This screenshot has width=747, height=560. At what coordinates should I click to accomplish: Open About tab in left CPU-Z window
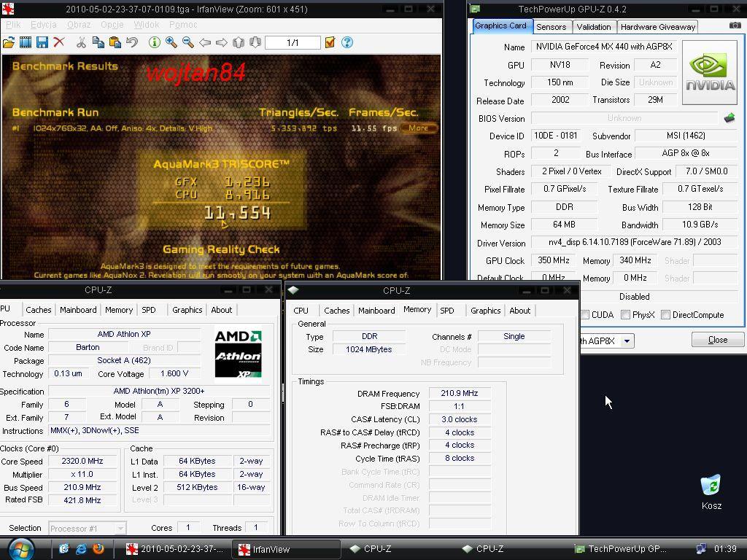pos(222,310)
